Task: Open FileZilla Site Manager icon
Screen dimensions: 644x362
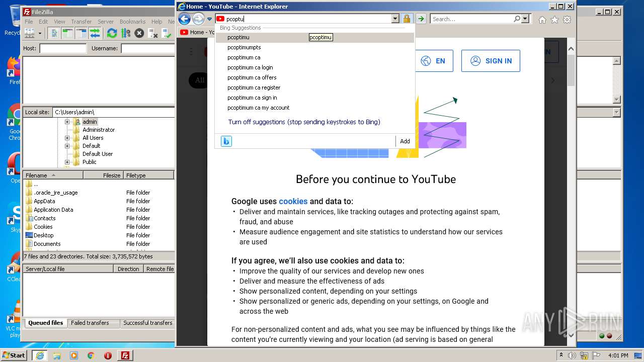Action: coord(30,33)
